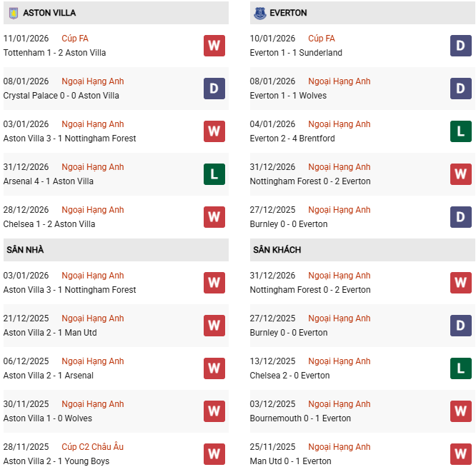Click L badge for Everton 2-4 Brentford
The width and height of the screenshot is (476, 472).
(461, 131)
